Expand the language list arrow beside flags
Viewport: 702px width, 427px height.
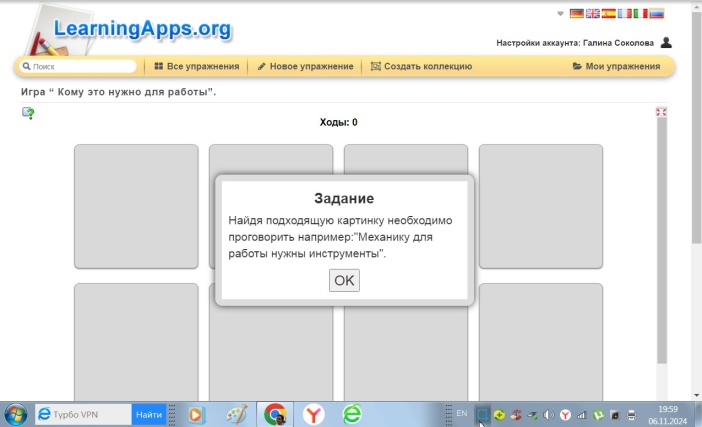[x=560, y=14]
